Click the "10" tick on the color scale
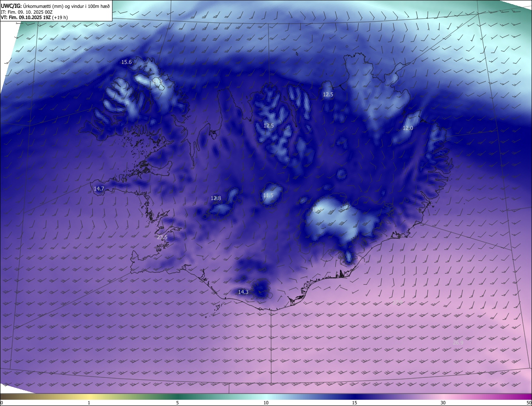The width and height of the screenshot is (532, 406). [x=266, y=403]
